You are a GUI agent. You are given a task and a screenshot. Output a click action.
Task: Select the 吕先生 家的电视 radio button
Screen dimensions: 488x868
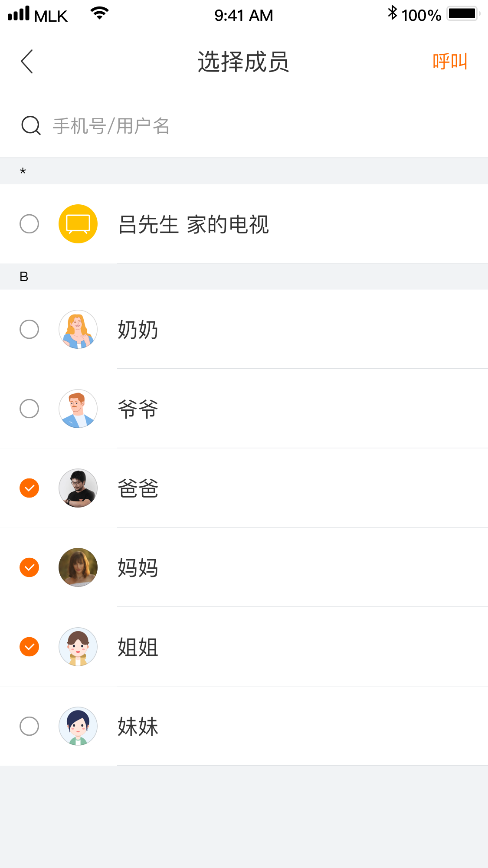(29, 224)
